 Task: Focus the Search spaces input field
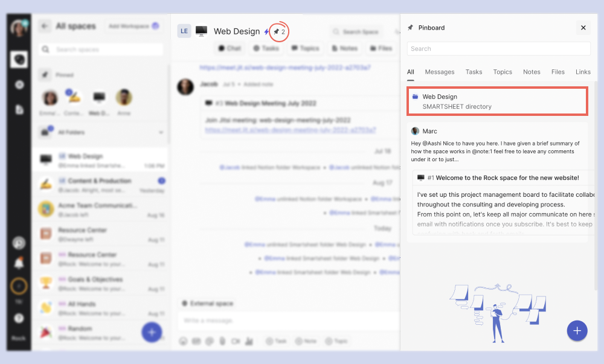pos(101,49)
